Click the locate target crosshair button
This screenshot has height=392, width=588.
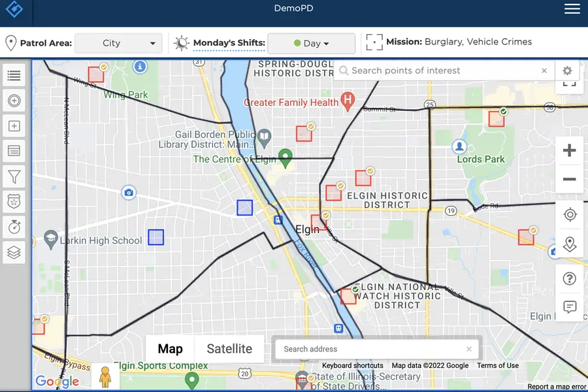(569, 215)
